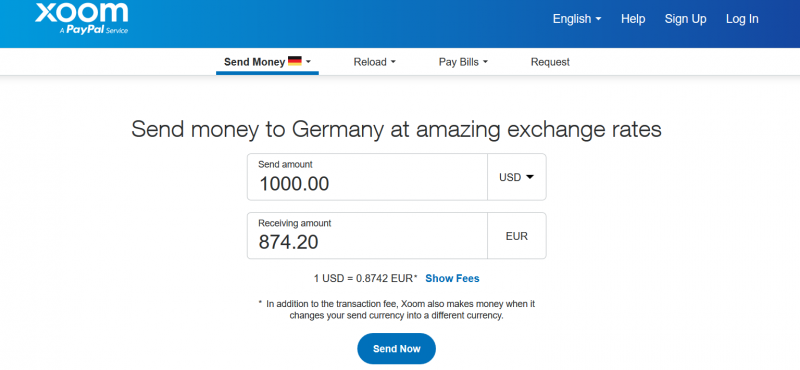Click the Reload dropdown arrow
Viewport: 800px width, 370px height.
pos(393,62)
